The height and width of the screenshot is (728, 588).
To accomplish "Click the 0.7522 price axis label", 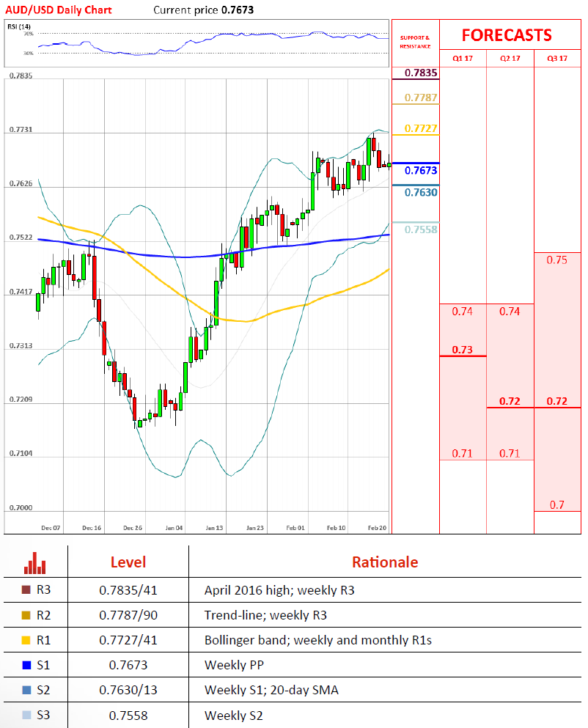I will point(21,238).
